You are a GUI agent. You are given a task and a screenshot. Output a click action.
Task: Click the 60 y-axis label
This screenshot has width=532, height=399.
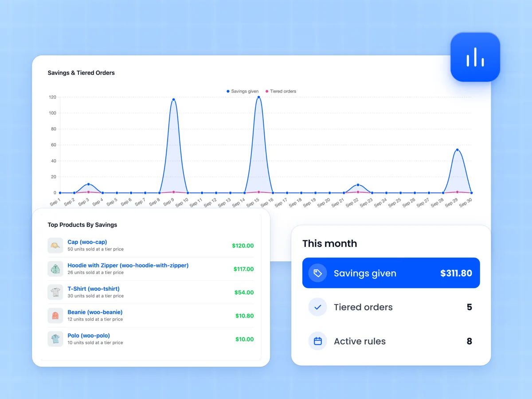tap(54, 145)
